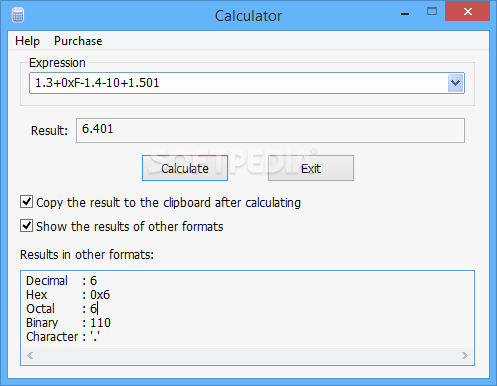This screenshot has width=497, height=386.
Task: Uncheck copy result to clipboard option
Action: tap(26, 202)
